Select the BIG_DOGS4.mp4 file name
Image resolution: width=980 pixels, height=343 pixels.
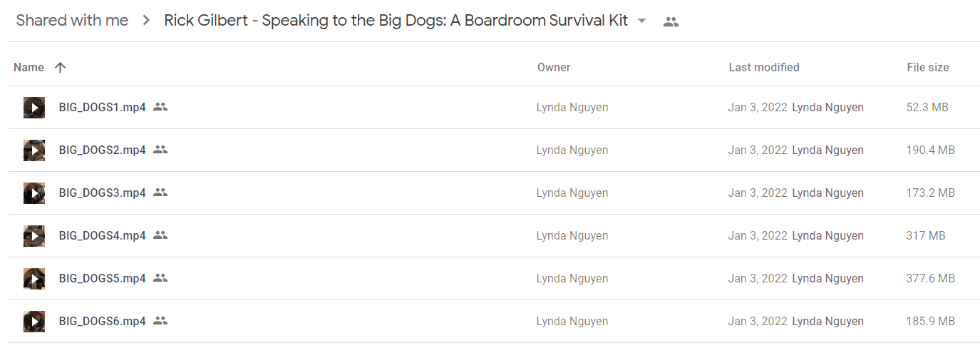pos(102,235)
